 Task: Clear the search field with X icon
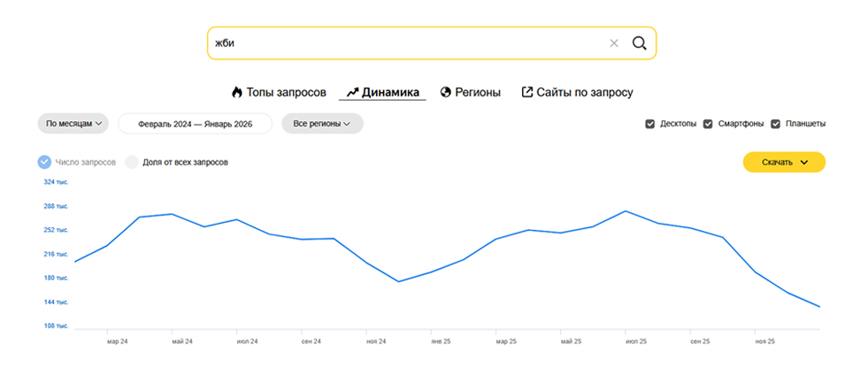pos(614,43)
